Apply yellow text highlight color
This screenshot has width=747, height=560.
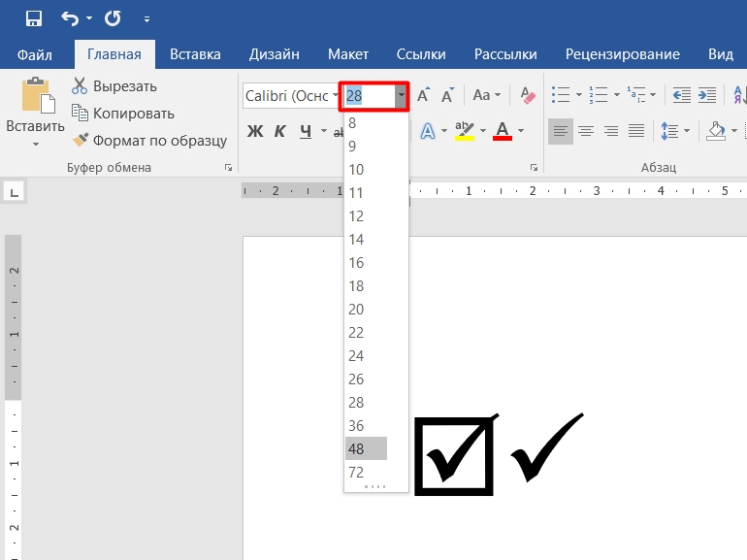(464, 131)
